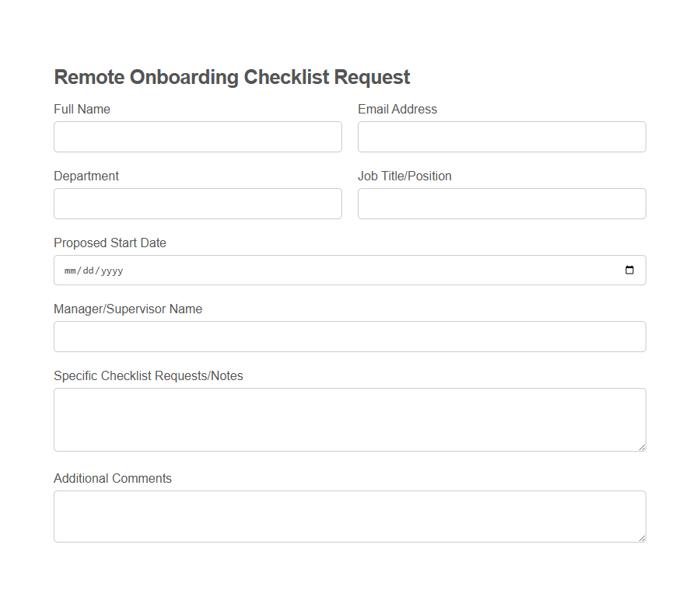Click the Additional Comments label

tap(112, 478)
